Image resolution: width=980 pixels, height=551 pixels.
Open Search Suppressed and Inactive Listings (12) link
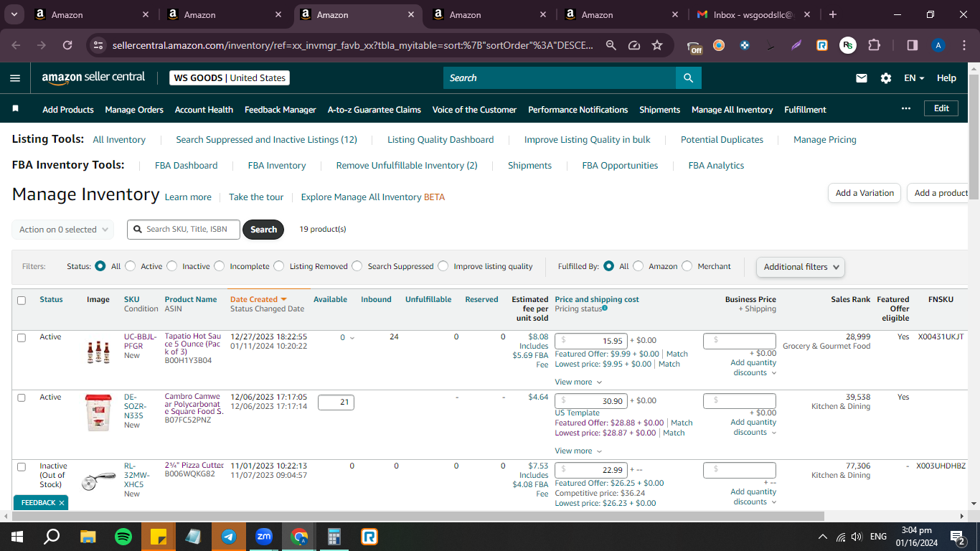point(266,140)
